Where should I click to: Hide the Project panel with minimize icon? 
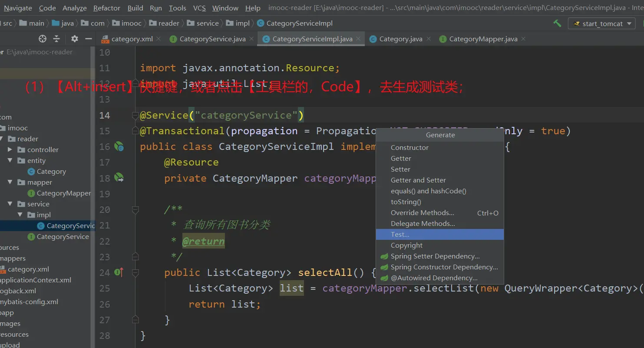[89, 39]
